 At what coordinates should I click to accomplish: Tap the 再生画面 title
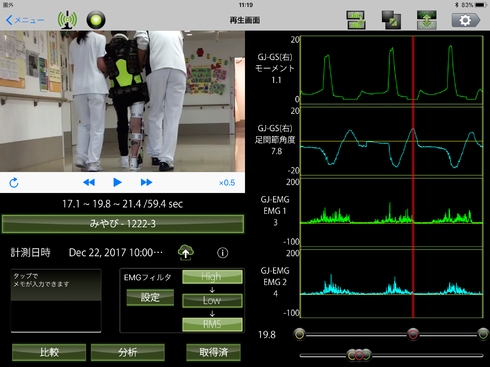click(245, 20)
